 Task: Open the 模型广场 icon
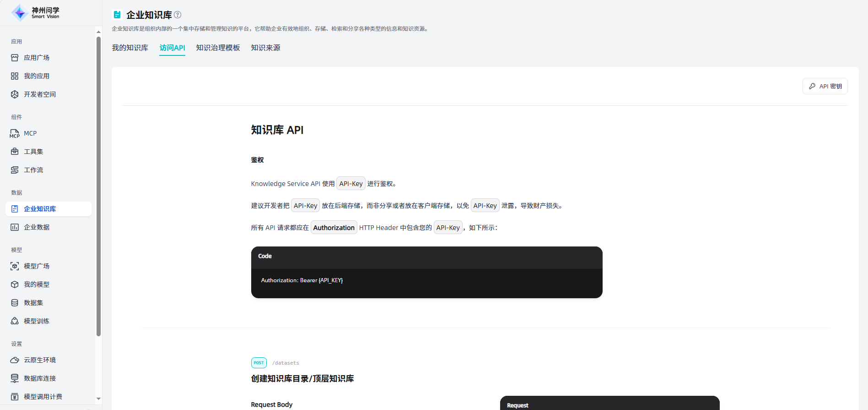click(15, 266)
